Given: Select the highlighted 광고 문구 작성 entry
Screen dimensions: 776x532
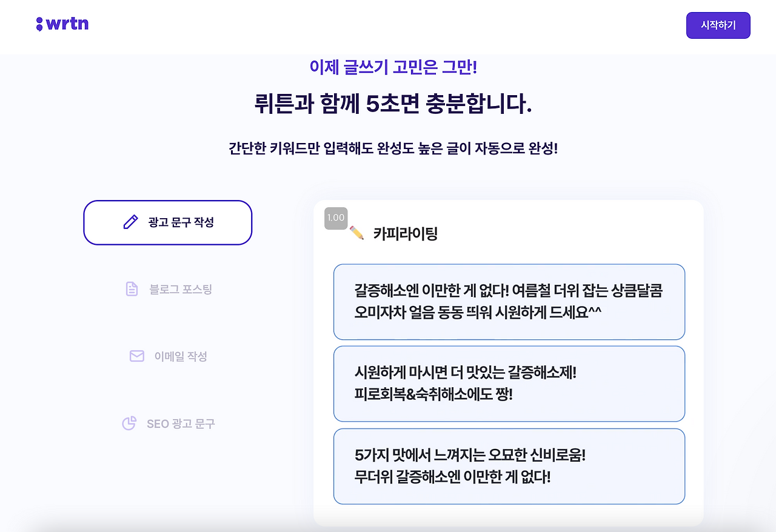Looking at the screenshot, I should (x=167, y=222).
